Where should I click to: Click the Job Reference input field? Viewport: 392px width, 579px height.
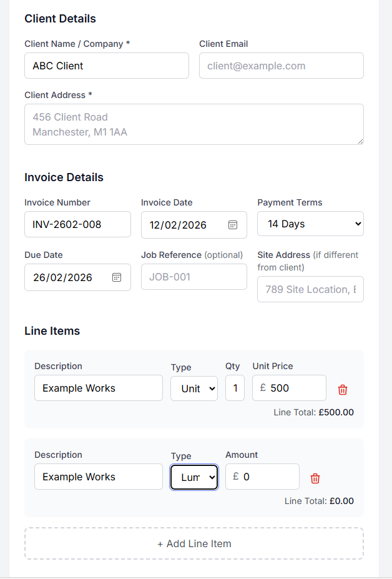[x=194, y=277]
